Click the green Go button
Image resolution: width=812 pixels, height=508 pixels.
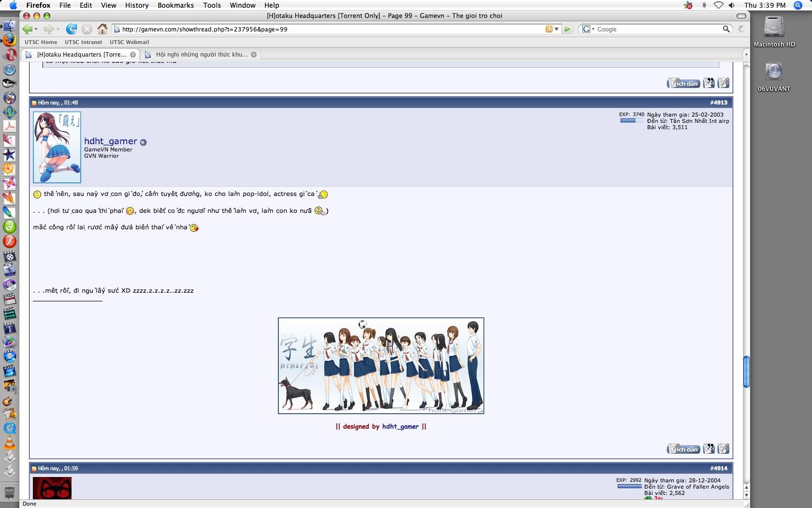pyautogui.click(x=567, y=29)
